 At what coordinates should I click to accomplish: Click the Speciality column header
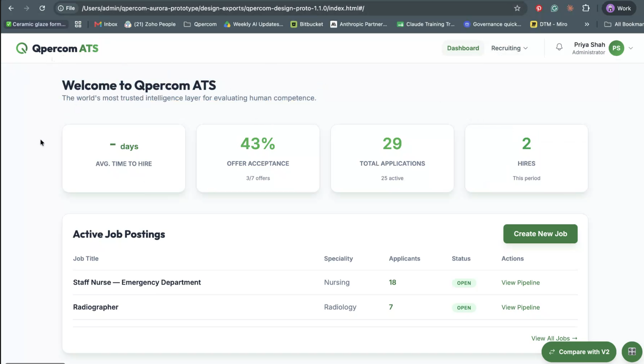[x=338, y=259]
